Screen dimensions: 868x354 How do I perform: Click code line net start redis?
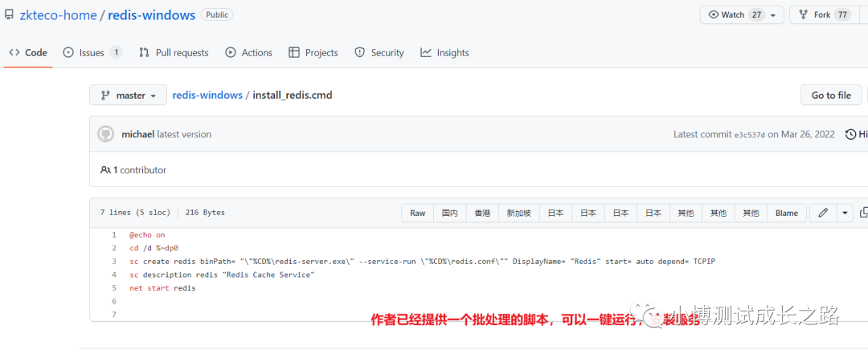pyautogui.click(x=162, y=288)
